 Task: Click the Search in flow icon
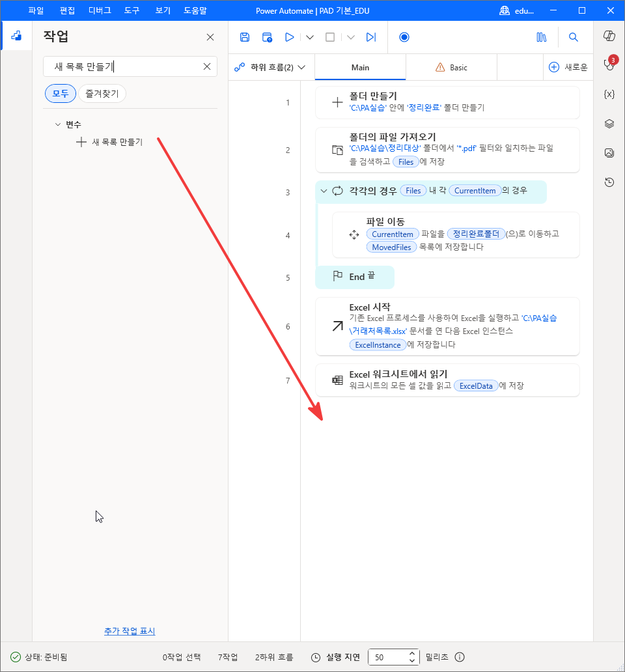coord(573,37)
